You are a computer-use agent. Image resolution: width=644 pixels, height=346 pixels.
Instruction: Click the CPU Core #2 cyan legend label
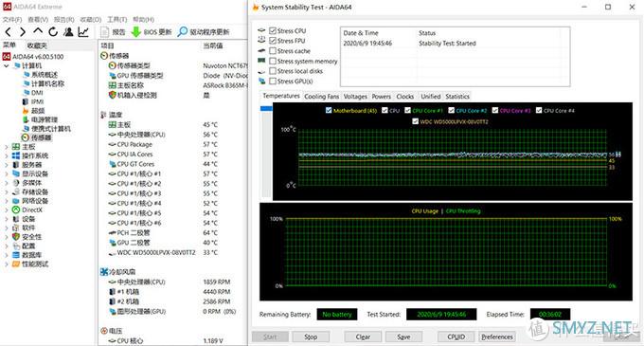coord(471,111)
